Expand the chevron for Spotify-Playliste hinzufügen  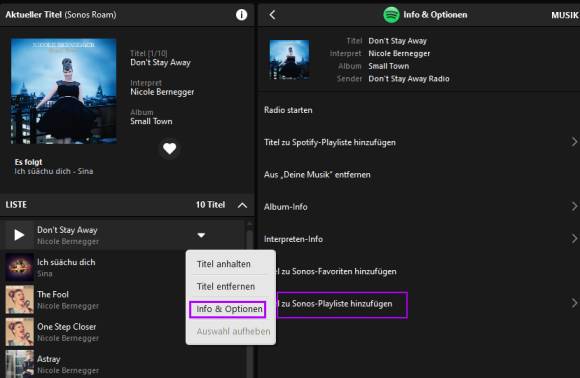tap(574, 142)
